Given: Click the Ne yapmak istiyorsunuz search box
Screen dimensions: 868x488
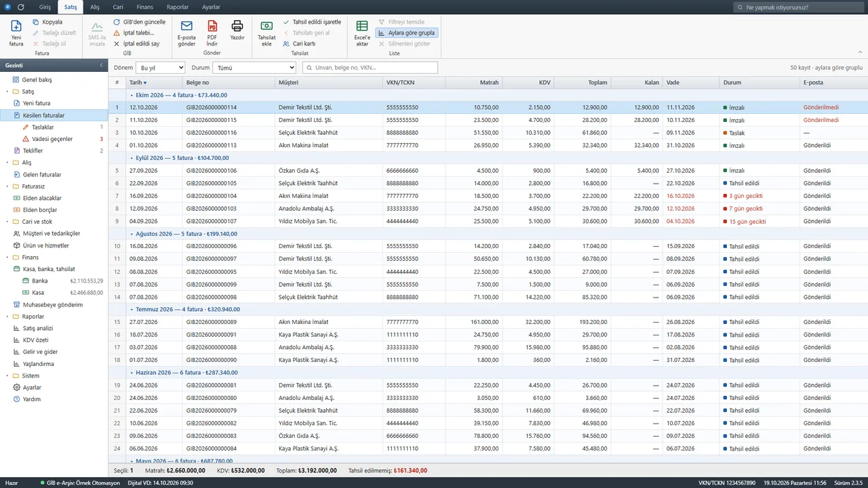Looking at the screenshot, I should (799, 7).
